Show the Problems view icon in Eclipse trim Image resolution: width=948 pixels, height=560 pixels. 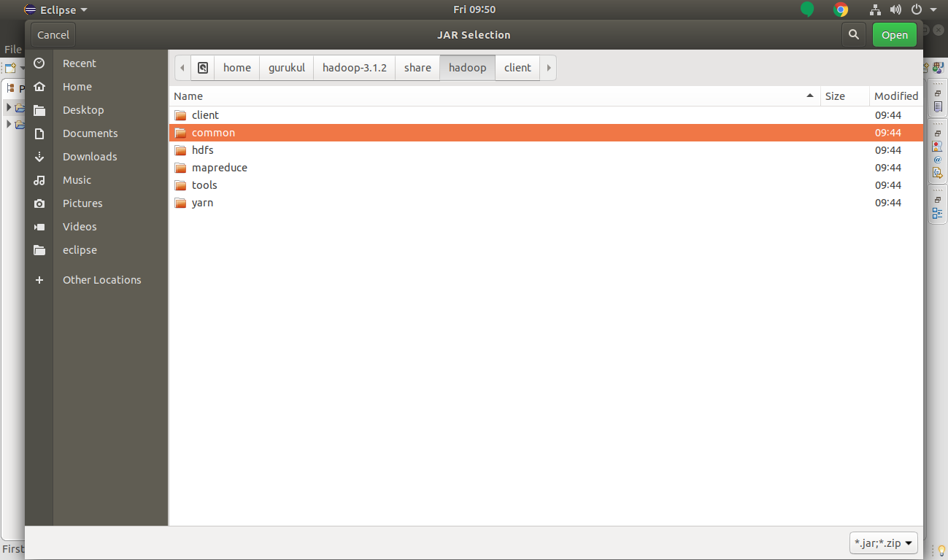pyautogui.click(x=938, y=146)
